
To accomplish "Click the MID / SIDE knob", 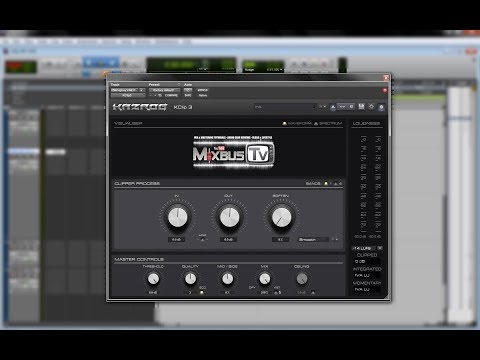I will tap(228, 279).
